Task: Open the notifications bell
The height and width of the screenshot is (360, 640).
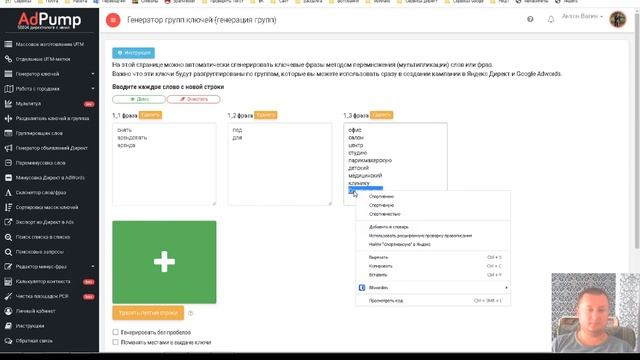Action: [x=551, y=19]
